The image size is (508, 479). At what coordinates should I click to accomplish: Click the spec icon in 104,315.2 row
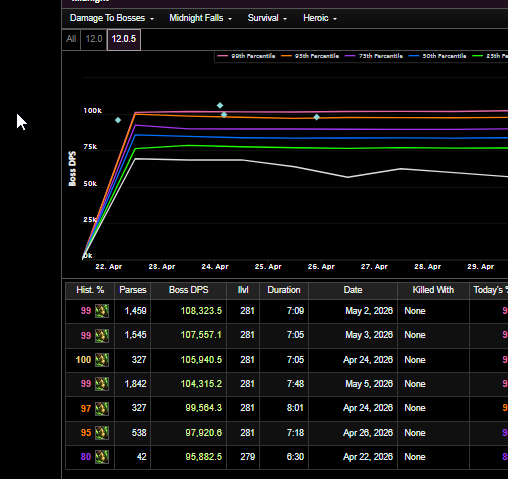point(102,384)
